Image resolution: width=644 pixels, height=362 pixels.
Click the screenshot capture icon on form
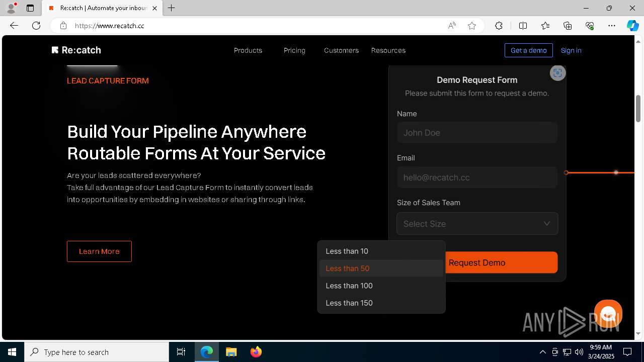[x=557, y=73]
